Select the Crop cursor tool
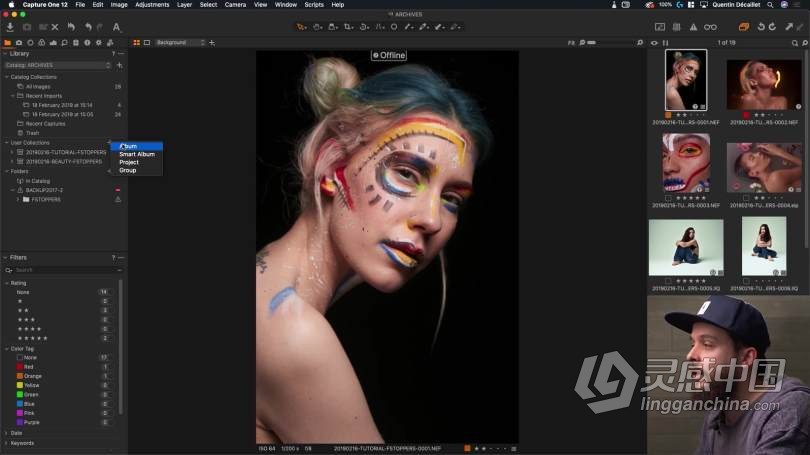 click(349, 27)
